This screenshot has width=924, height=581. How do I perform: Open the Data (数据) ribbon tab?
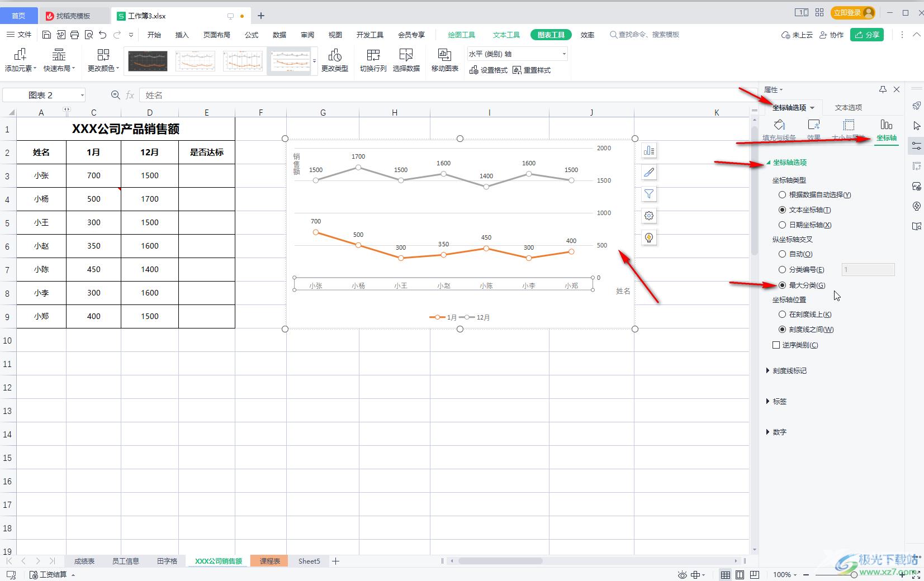coord(279,35)
